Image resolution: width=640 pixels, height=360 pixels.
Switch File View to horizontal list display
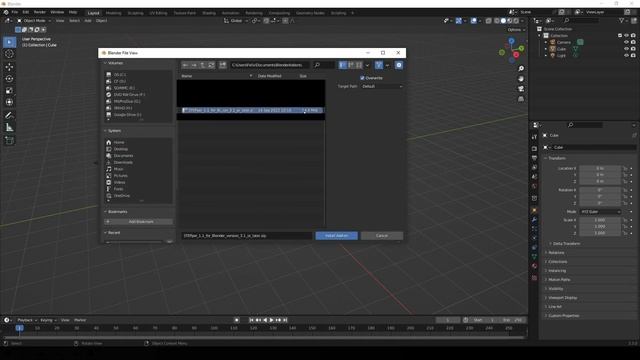coord(351,65)
